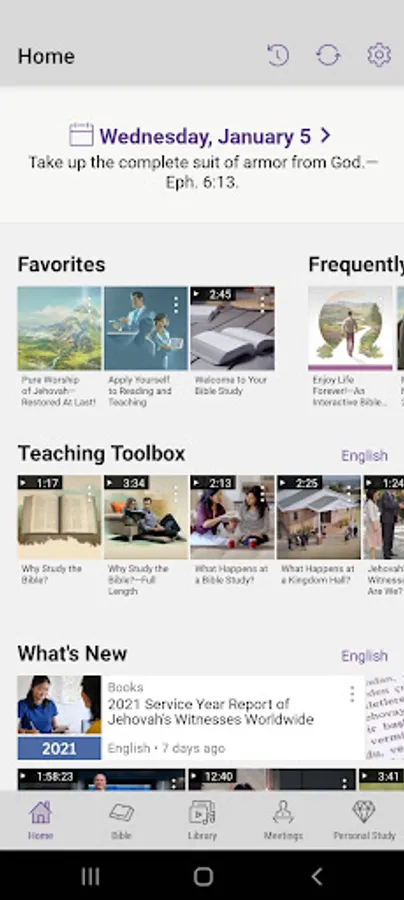Viewport: 404px width, 900px height.
Task: Change Teaching Toolbox language English
Action: point(364,456)
